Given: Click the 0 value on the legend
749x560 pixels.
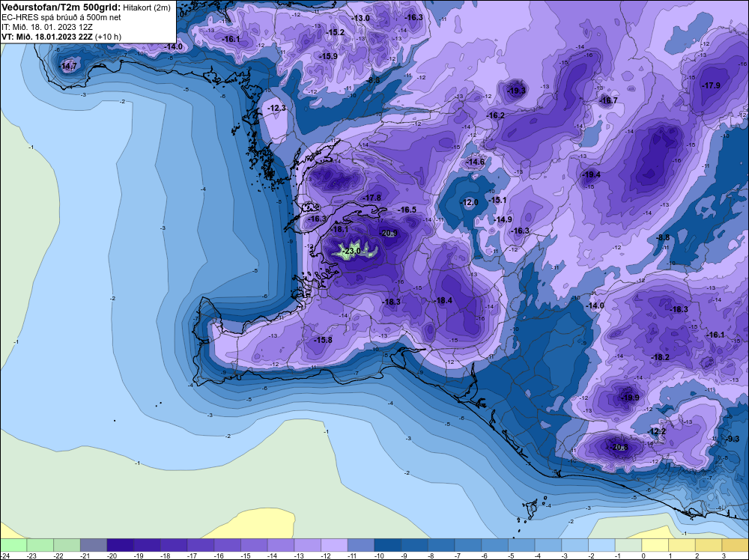Looking at the screenshot, I should [643, 556].
